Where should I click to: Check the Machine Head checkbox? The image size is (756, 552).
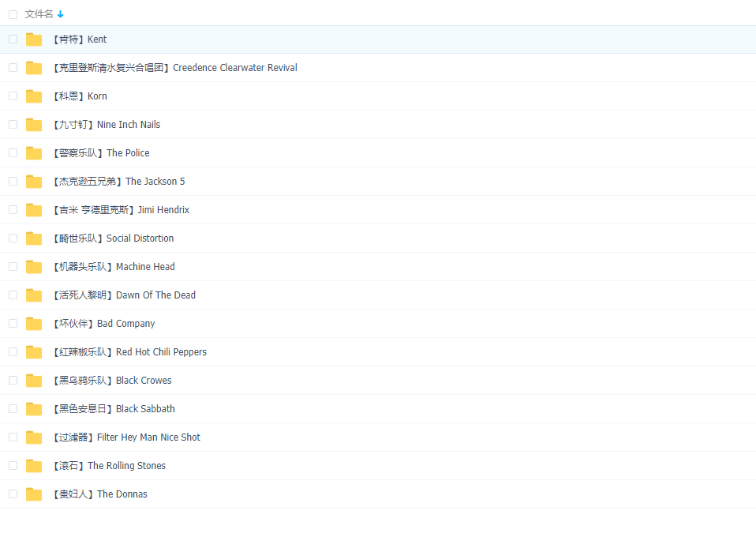(13, 267)
